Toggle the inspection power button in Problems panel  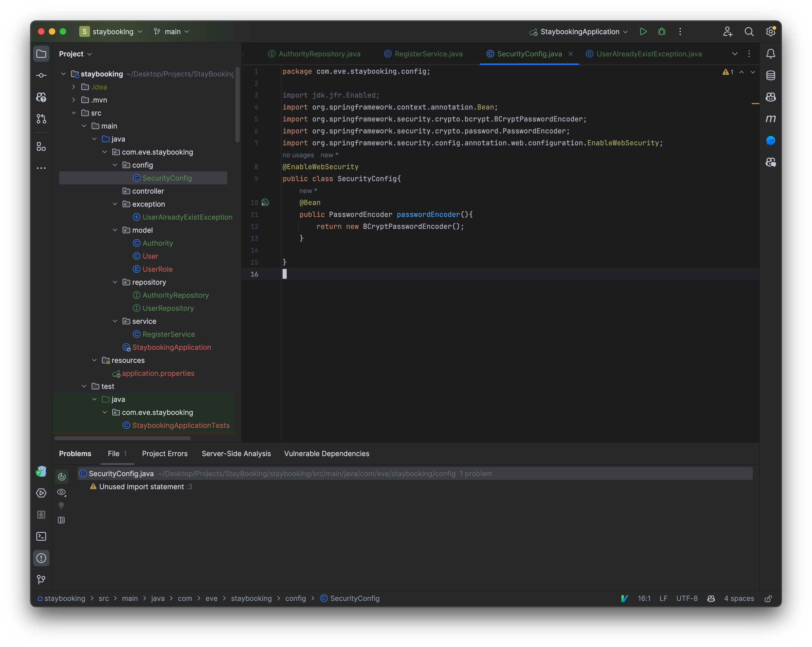tap(61, 476)
